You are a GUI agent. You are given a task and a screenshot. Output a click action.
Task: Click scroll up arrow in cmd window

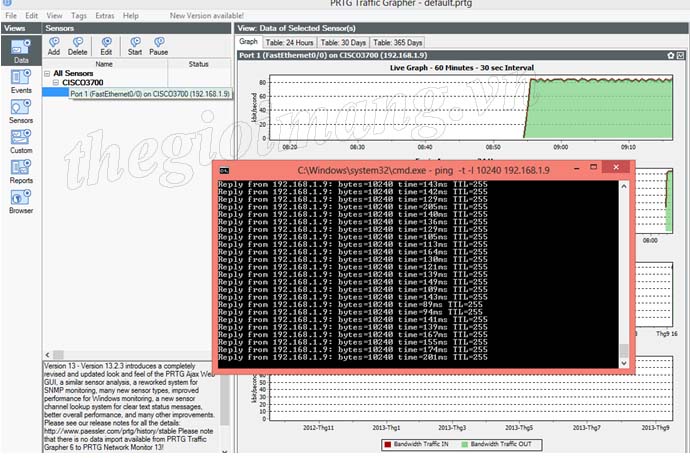click(624, 187)
